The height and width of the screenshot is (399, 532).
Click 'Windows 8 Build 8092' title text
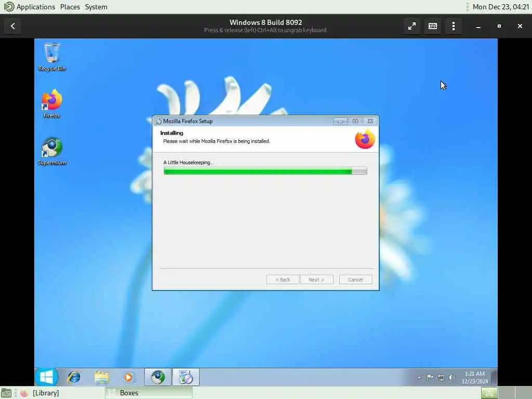point(265,22)
